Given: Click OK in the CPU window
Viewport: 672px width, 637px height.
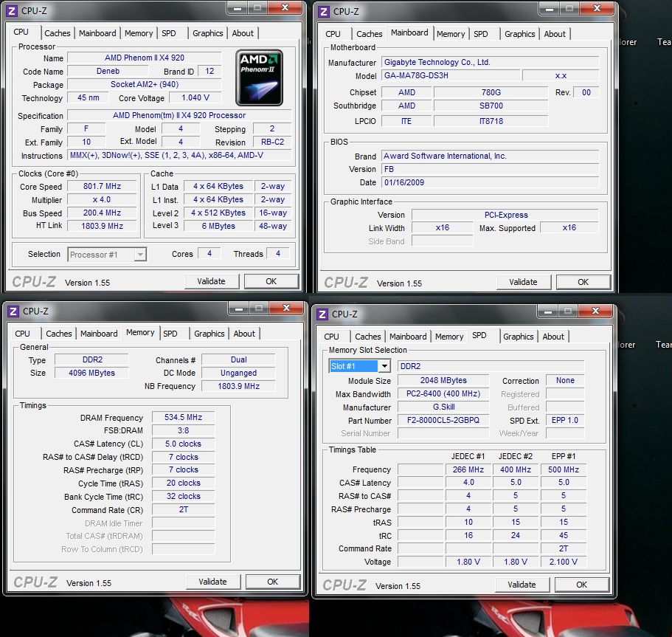Looking at the screenshot, I should point(271,281).
